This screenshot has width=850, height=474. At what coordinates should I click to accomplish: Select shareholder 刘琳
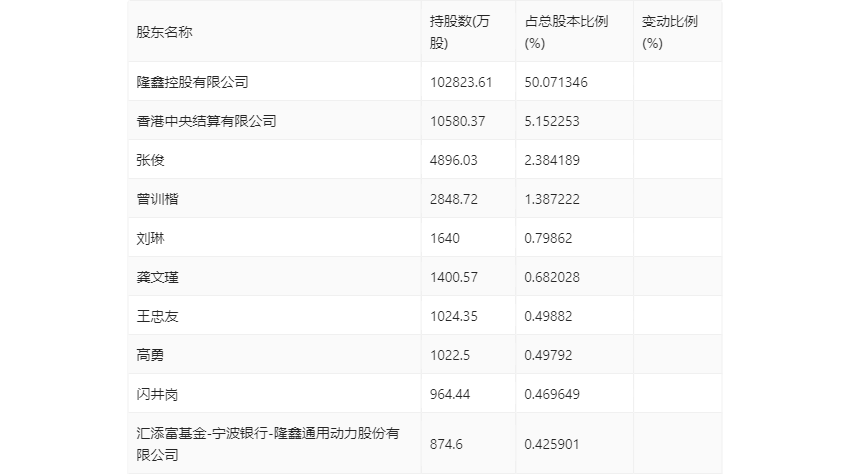click(150, 238)
